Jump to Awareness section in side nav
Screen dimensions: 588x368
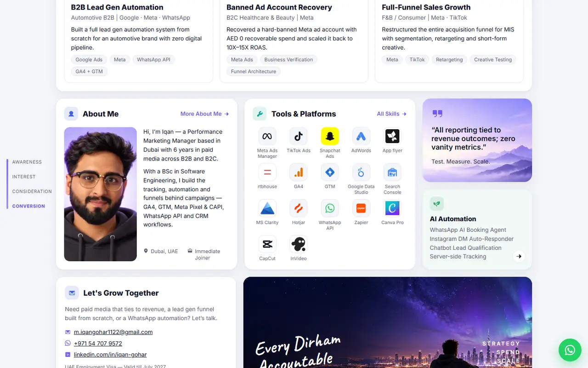tap(27, 162)
